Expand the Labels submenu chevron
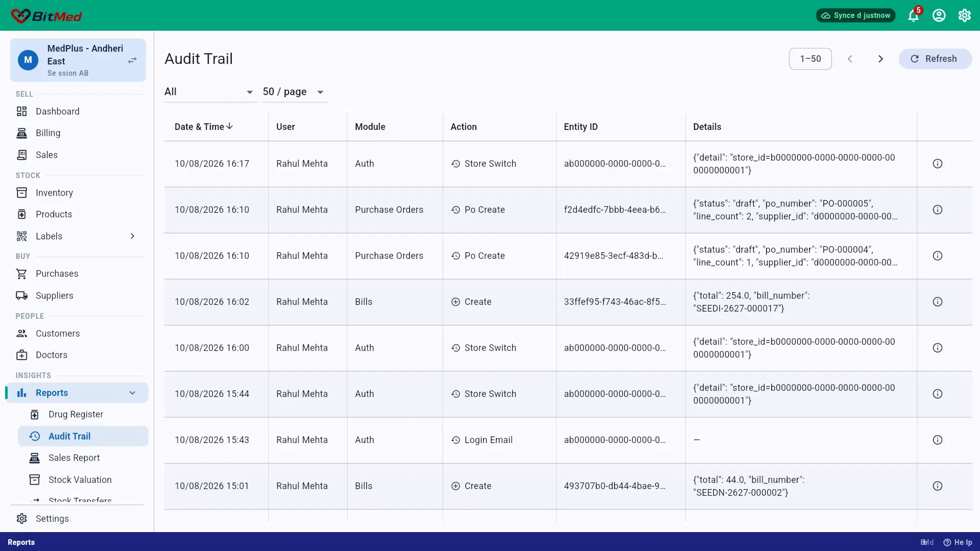 tap(133, 236)
